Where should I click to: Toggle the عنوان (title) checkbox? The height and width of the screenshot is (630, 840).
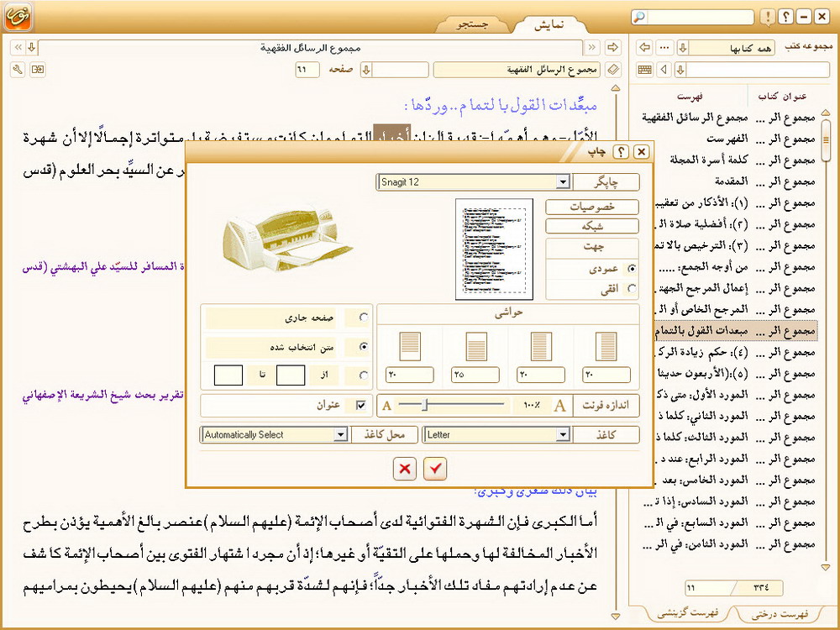pyautogui.click(x=361, y=405)
